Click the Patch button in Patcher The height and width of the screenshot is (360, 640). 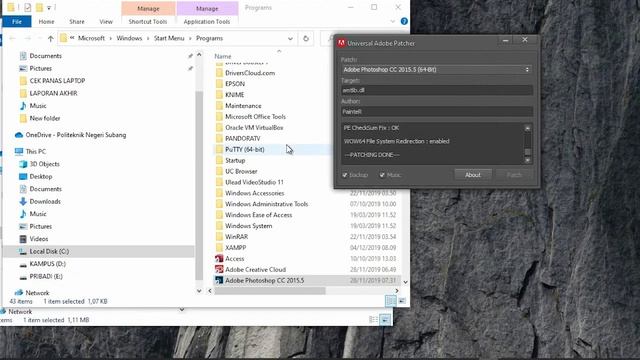[514, 175]
